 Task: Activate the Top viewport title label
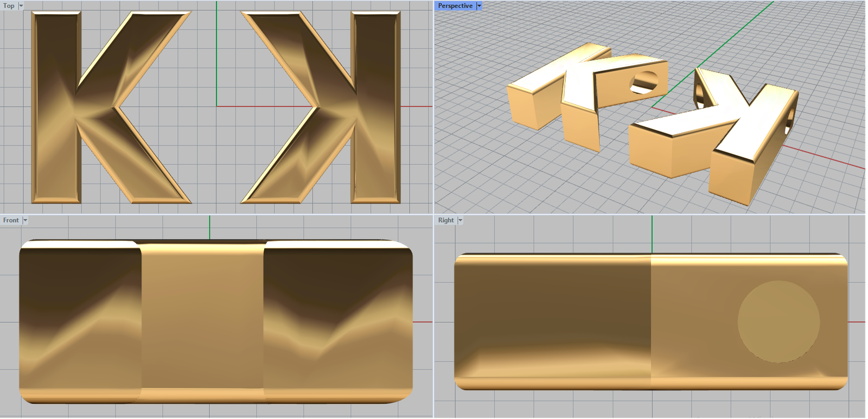9,6
